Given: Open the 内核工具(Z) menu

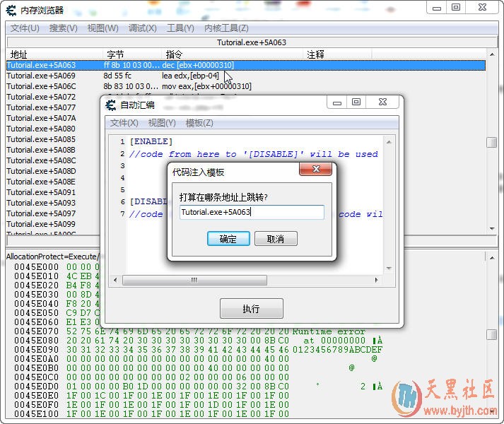Looking at the screenshot, I should [225, 28].
